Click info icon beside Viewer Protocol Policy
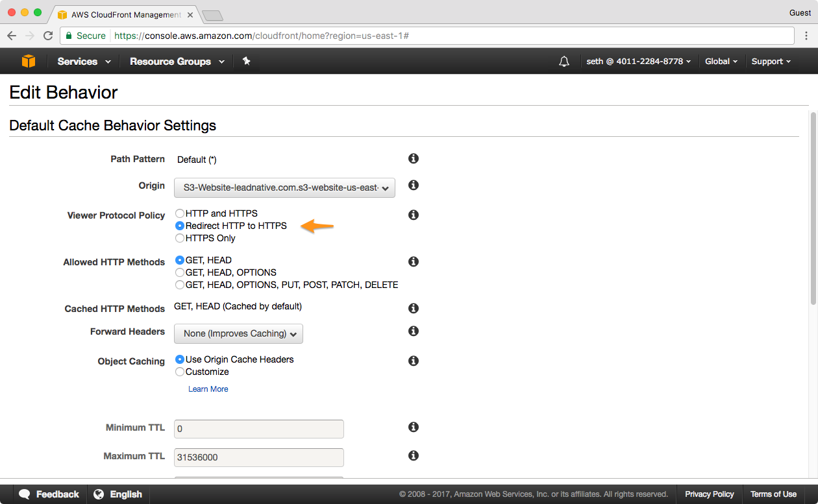 413,215
